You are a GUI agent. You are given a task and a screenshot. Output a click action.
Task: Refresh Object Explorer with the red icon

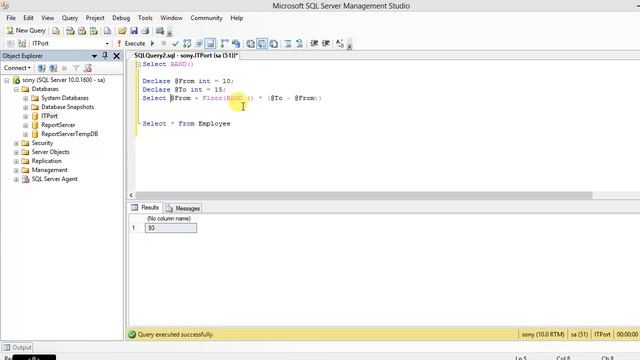pyautogui.click(x=88, y=68)
